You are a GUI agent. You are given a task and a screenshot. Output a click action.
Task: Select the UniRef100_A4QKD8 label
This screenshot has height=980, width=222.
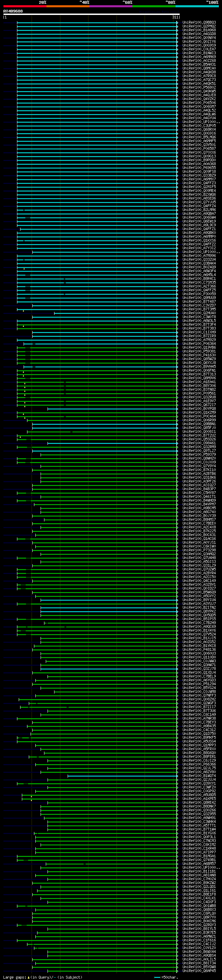(x=199, y=72)
